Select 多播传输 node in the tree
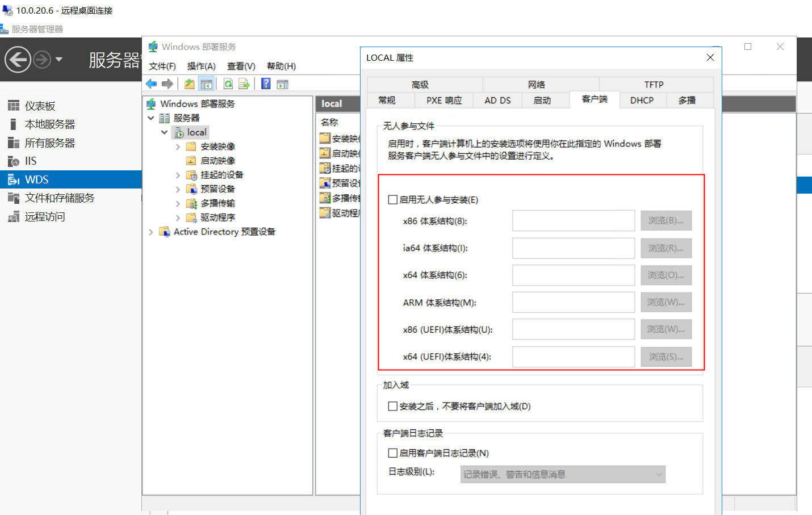The height and width of the screenshot is (515, 812). (217, 203)
